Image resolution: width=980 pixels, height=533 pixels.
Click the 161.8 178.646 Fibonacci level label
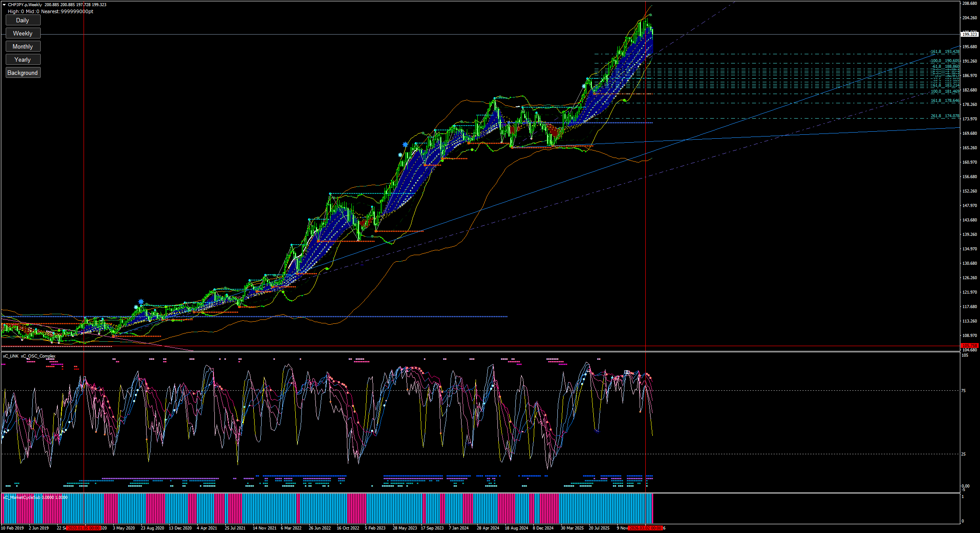(945, 101)
